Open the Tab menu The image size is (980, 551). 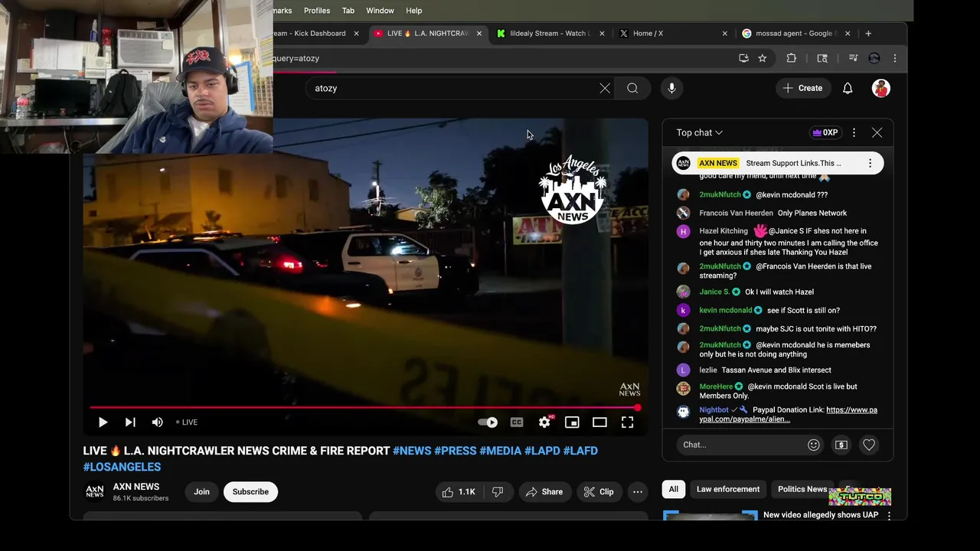(x=348, y=11)
